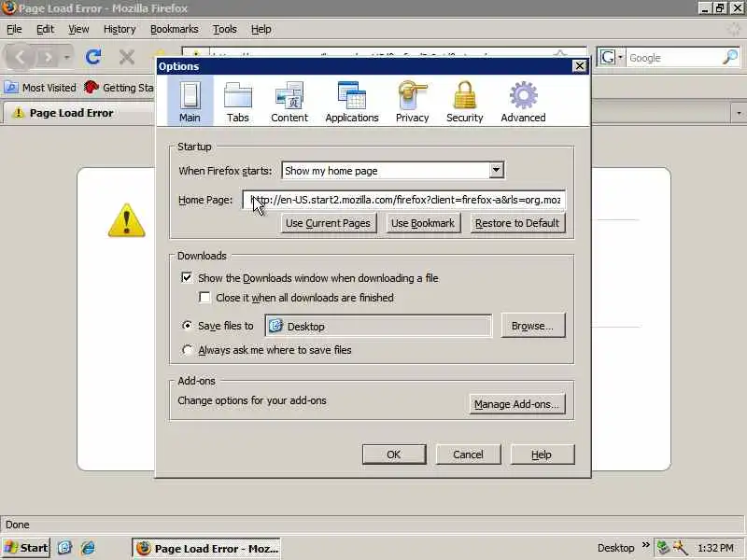Switch to the Tabs options panel

(x=238, y=102)
